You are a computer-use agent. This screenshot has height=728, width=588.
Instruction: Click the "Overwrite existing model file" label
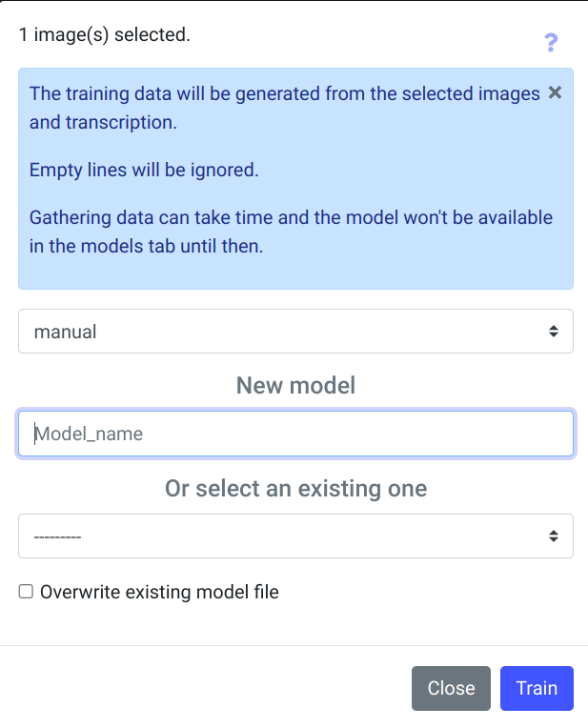click(x=159, y=592)
